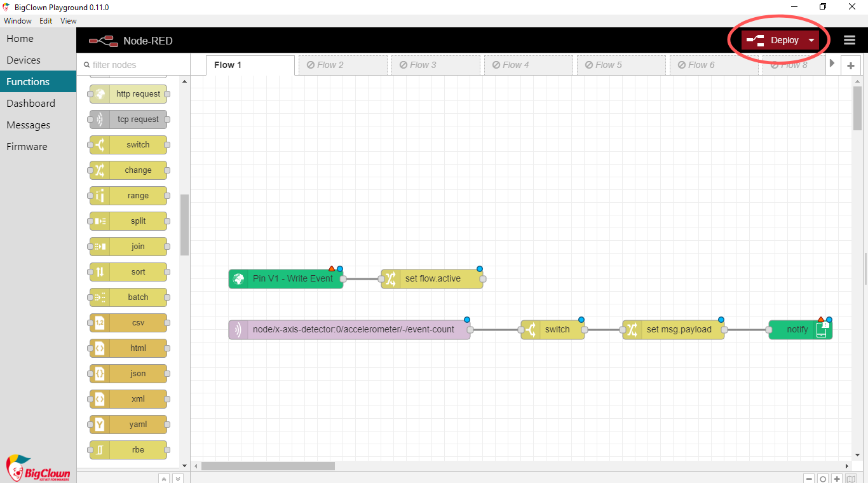The height and width of the screenshot is (483, 868).
Task: Open Messages in the sidebar
Action: click(x=38, y=125)
